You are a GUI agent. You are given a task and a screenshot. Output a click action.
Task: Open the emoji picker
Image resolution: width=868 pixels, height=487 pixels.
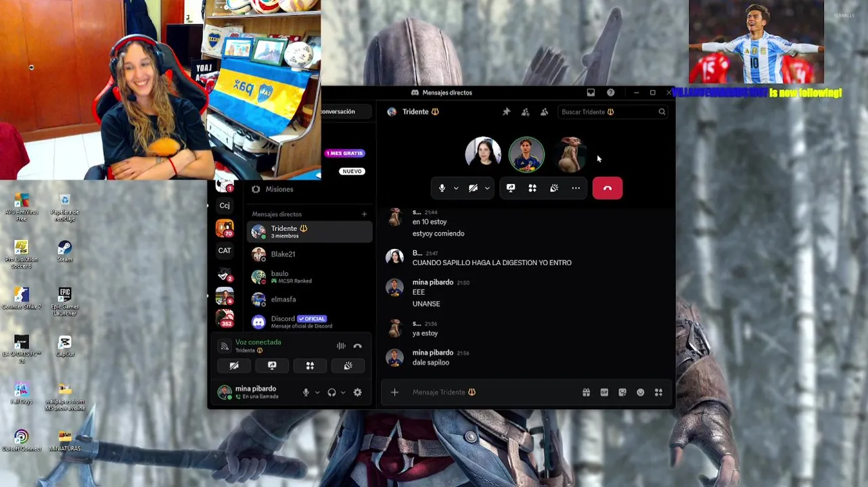[x=641, y=392]
